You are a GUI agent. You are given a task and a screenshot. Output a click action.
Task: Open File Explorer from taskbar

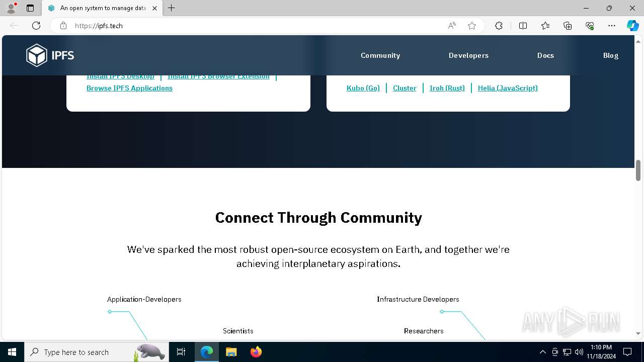coord(231,352)
